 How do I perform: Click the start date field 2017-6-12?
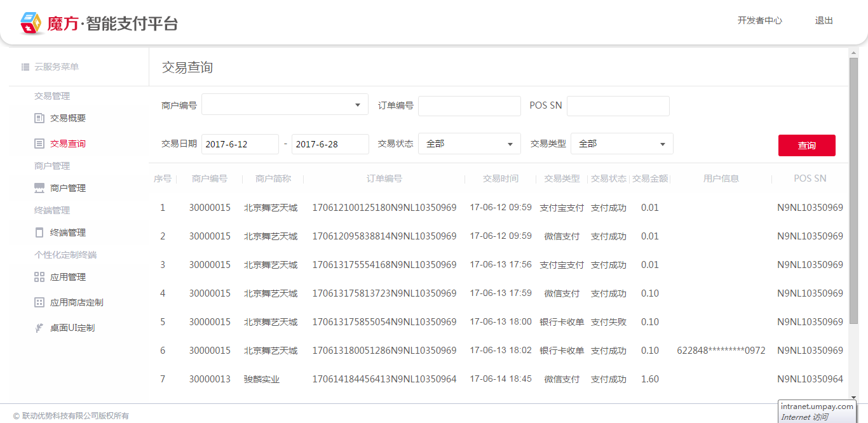pos(240,144)
